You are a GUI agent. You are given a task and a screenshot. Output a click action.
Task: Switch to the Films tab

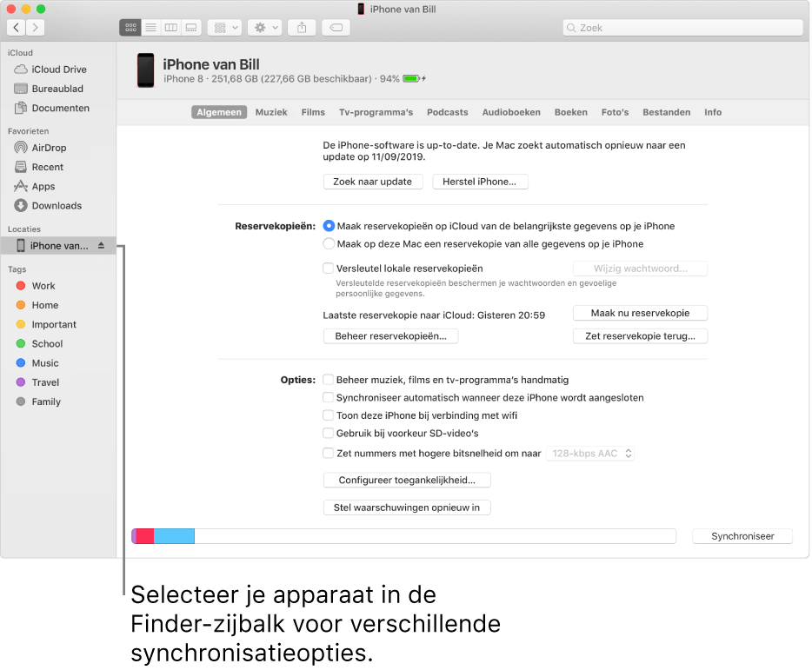pyautogui.click(x=313, y=112)
